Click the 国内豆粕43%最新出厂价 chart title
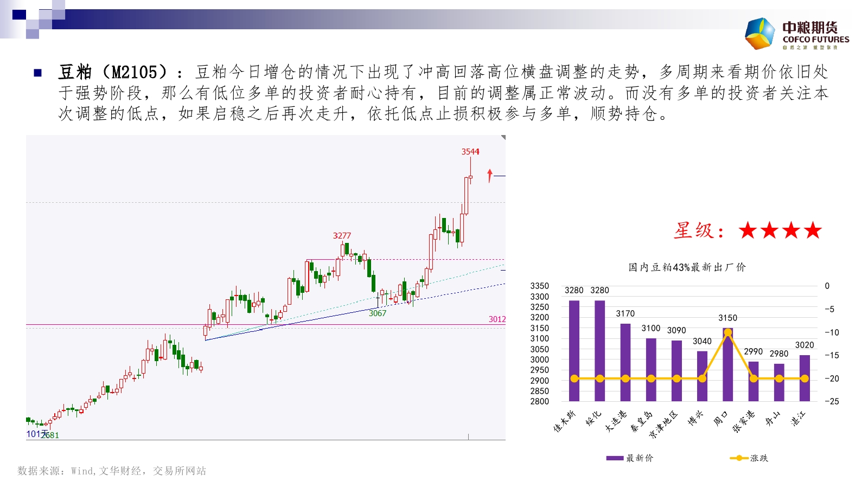The height and width of the screenshot is (488, 868). coord(687,267)
